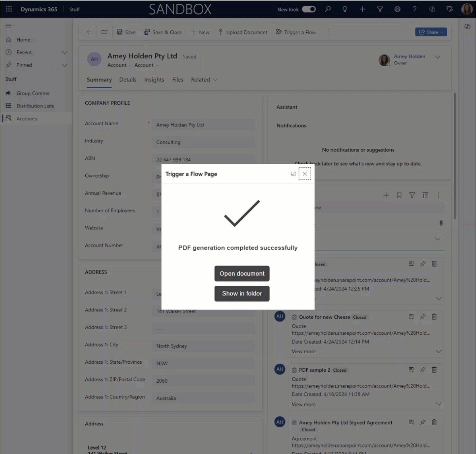Pin the Signed Agreement timeline record

[423, 422]
